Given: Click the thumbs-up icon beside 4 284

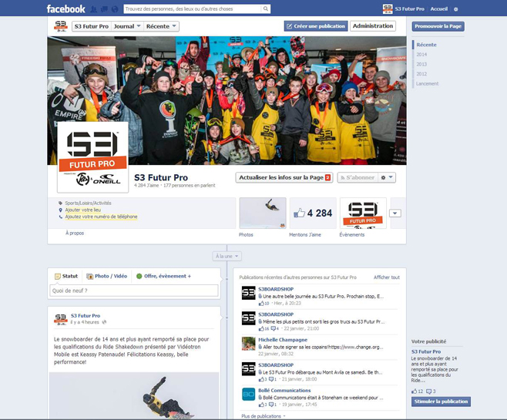Looking at the screenshot, I should (299, 213).
